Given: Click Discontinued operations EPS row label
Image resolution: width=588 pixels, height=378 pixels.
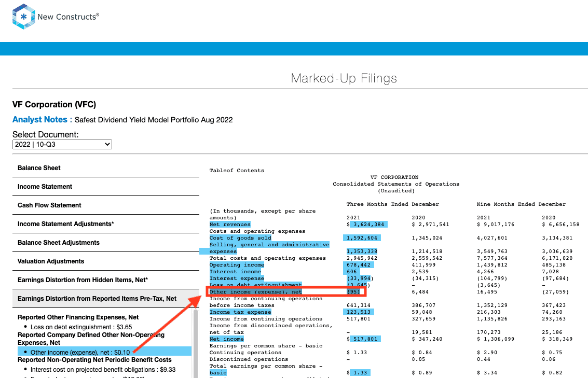Looking at the screenshot, I should pyautogui.click(x=249, y=359).
